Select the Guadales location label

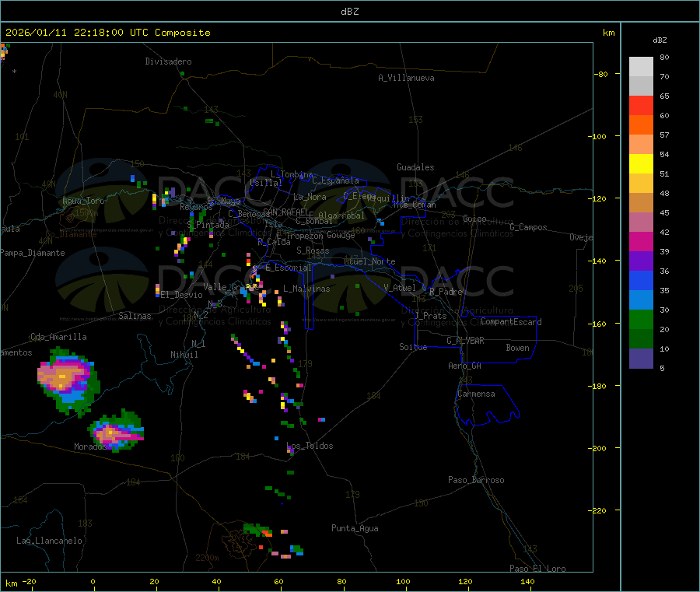point(415,167)
